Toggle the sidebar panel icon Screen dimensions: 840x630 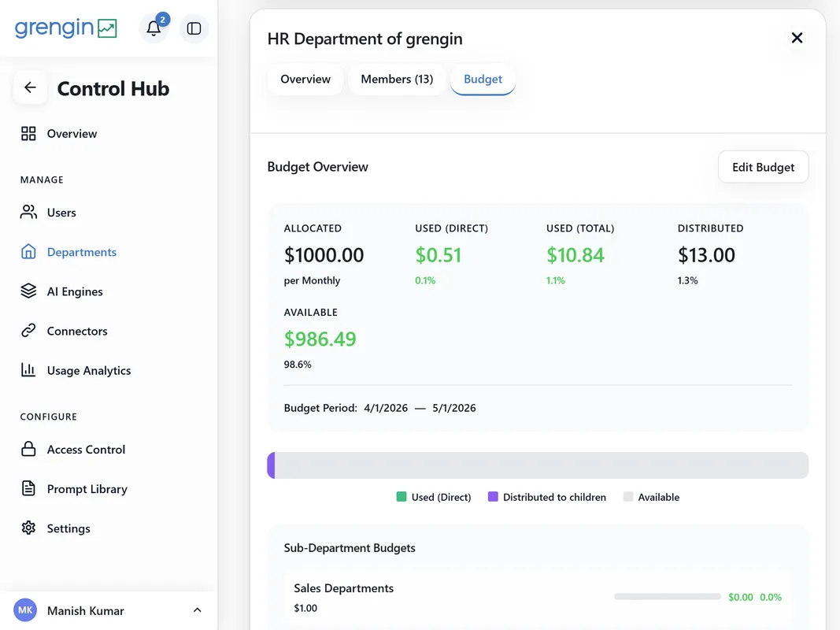(x=194, y=28)
